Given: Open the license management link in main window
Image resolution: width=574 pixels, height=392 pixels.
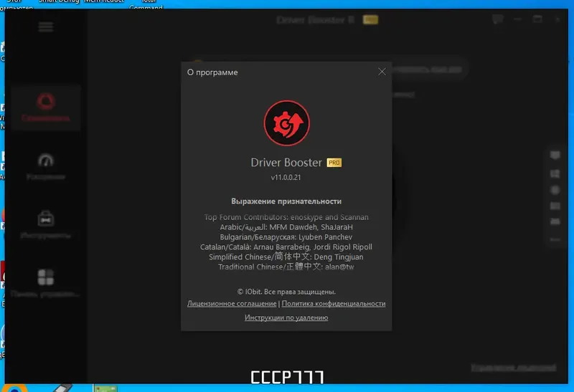Looking at the screenshot, I should [513, 367].
